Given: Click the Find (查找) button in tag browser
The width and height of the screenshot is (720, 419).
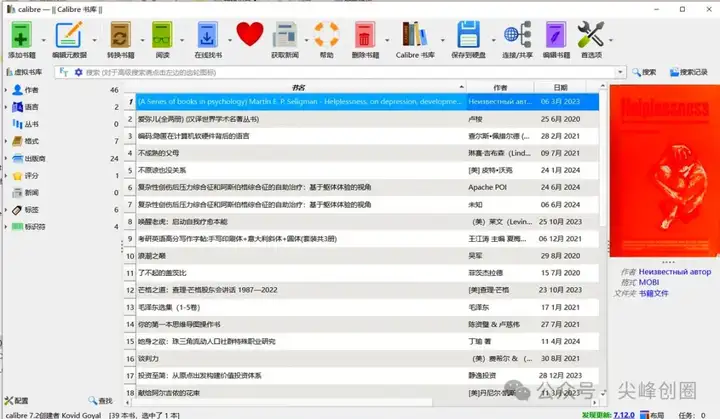Looking at the screenshot, I should 101,401.
